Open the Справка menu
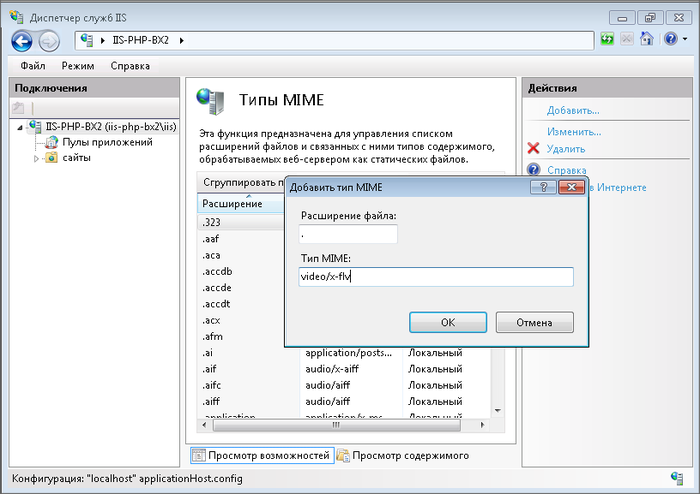700x494 pixels. coord(130,66)
